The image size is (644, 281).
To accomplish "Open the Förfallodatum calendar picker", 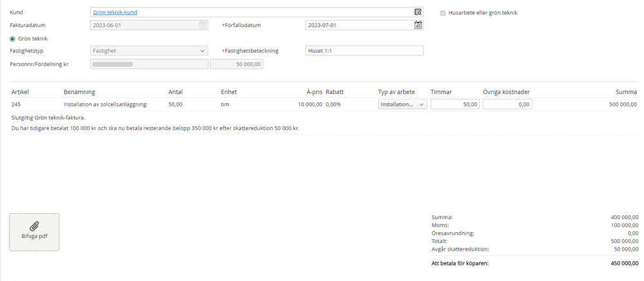I will point(418,25).
